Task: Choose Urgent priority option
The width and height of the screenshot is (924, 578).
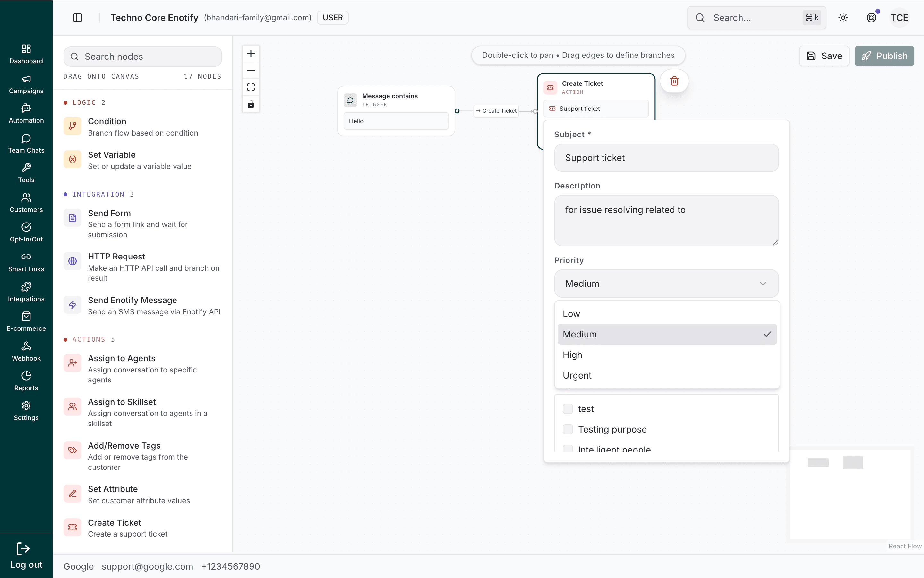Action: pos(667,375)
